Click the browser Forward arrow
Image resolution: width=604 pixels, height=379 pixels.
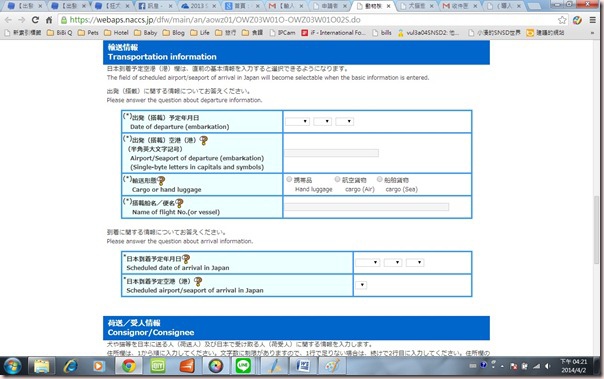click(22, 20)
